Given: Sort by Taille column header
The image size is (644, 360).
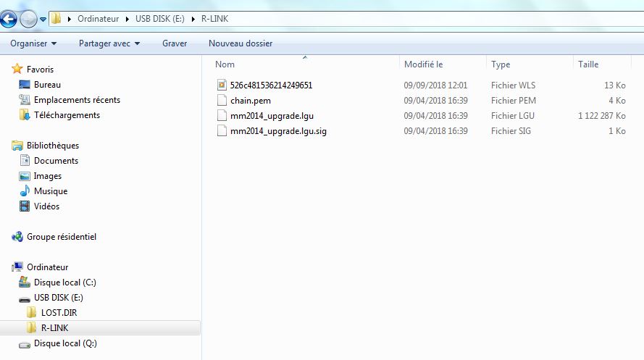Looking at the screenshot, I should pos(587,64).
